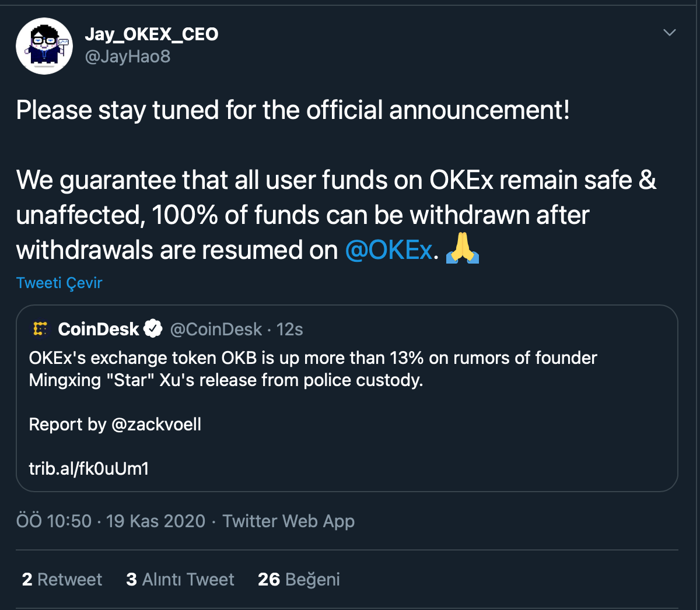Click the CoinDesk logo icon
Screen dimensions: 700x610
40,329
